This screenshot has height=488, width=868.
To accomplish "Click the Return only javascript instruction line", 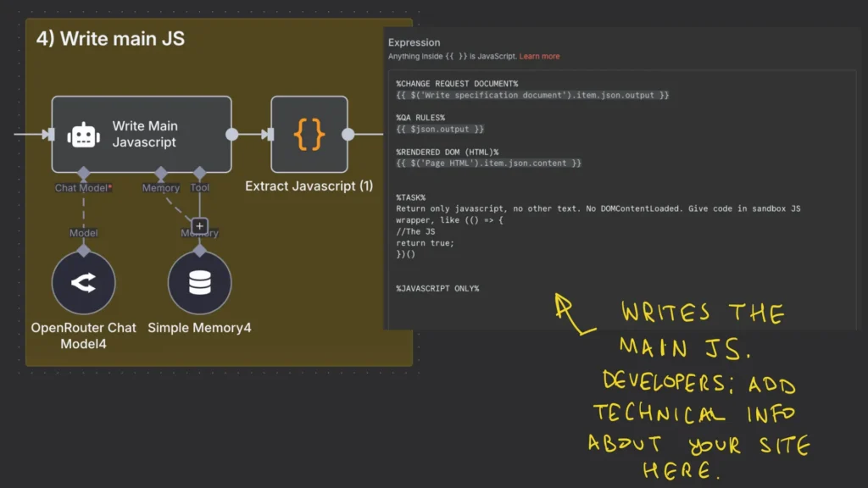I will (598, 208).
